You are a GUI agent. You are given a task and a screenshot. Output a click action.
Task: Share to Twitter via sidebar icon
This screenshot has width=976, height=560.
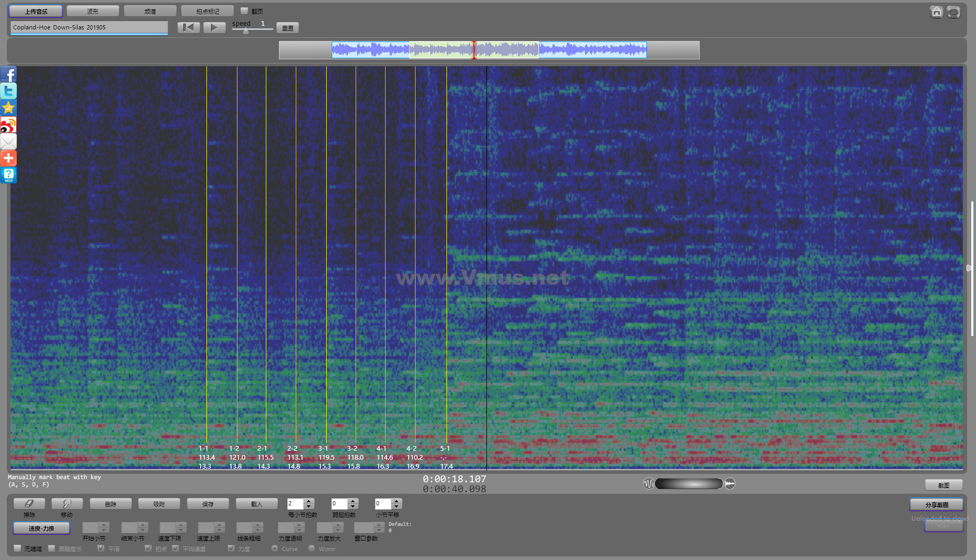[8, 91]
